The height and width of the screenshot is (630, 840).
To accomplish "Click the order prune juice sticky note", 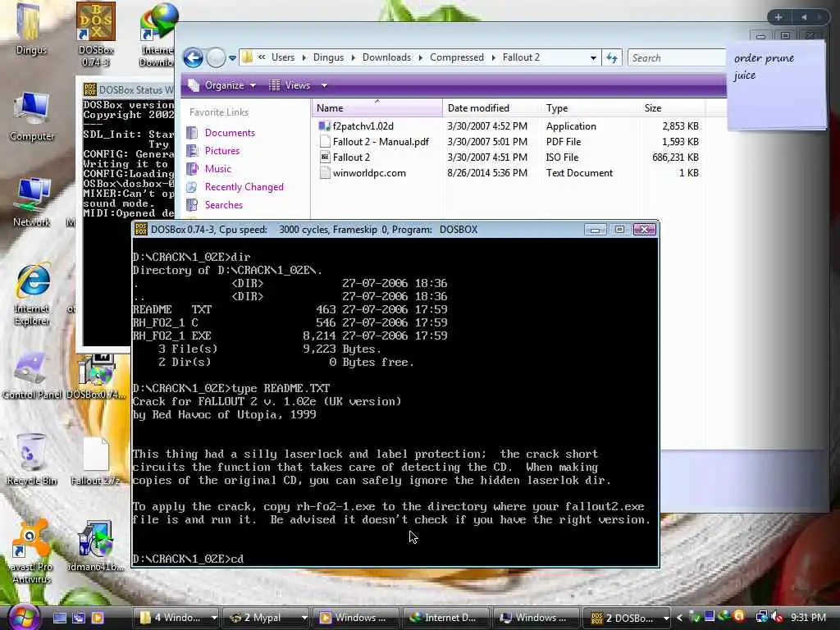I will click(x=776, y=85).
